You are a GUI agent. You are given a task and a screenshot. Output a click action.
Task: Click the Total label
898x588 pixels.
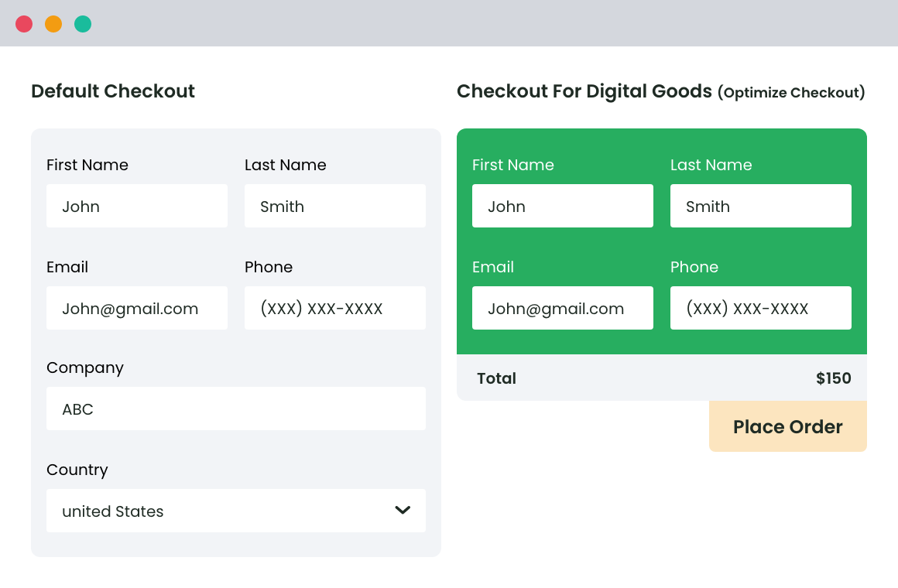click(496, 378)
